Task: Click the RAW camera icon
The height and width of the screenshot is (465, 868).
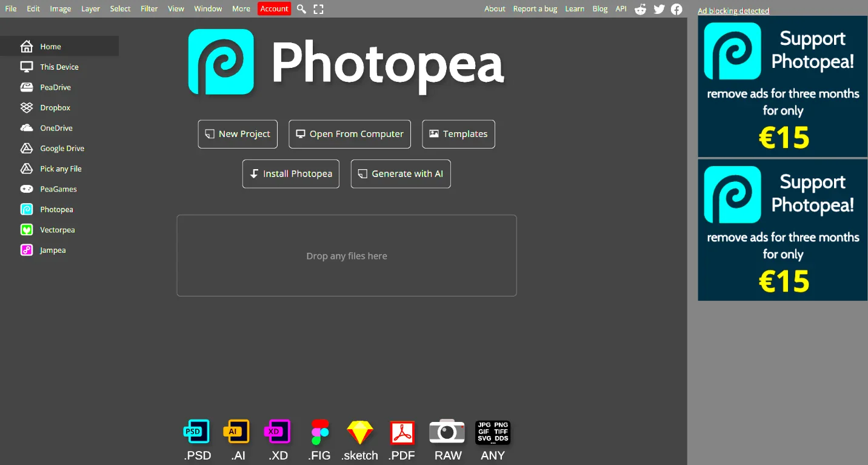Action: click(447, 431)
